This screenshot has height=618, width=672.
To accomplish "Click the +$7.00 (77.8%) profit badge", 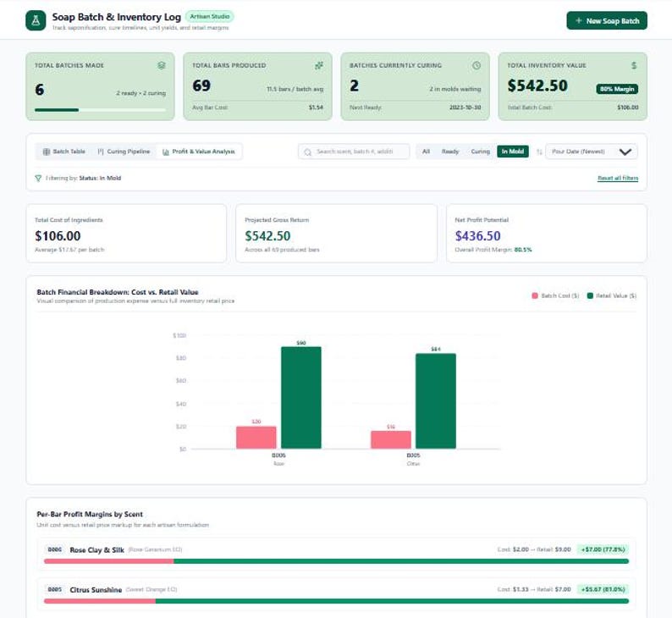I will coord(603,549).
